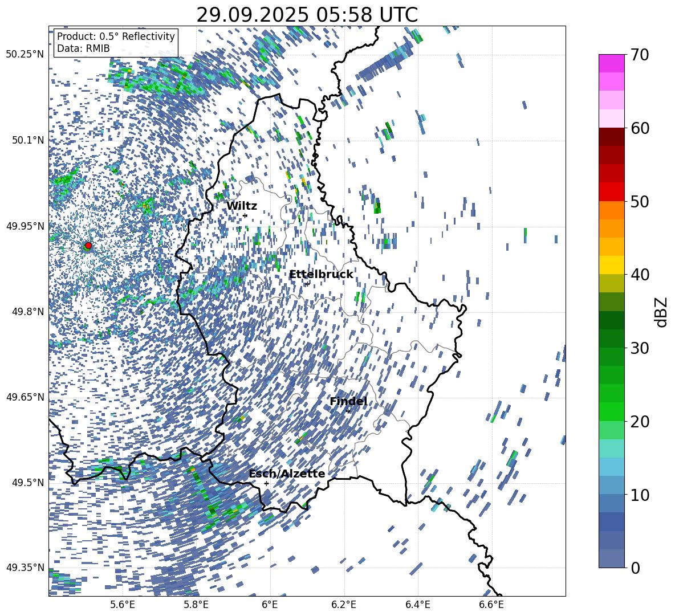Click the Ettelbruck city label
The height and width of the screenshot is (616, 675).
[321, 275]
